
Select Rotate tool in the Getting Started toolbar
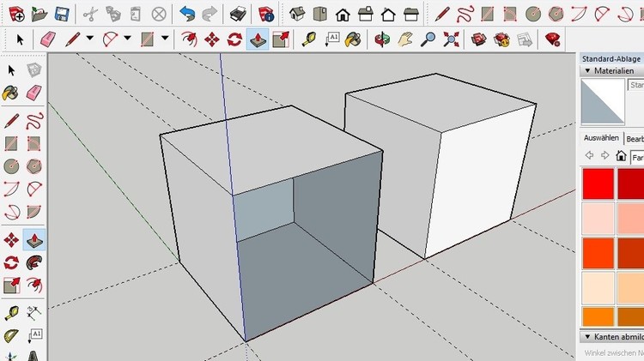point(234,39)
